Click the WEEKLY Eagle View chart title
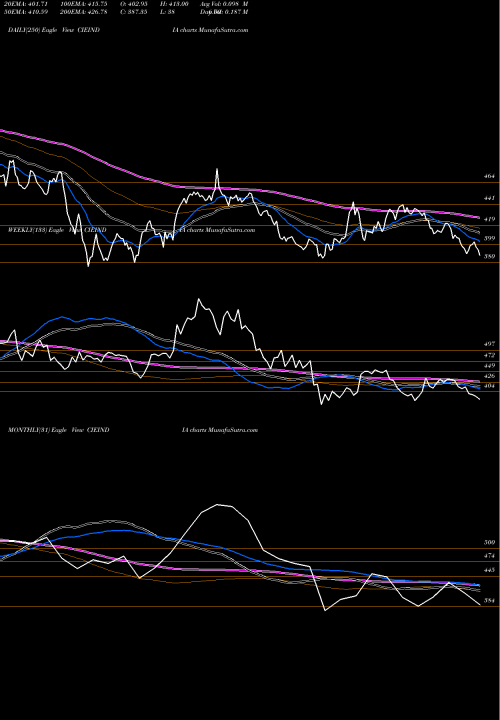Image resolution: width=500 pixels, height=720 pixels. [x=57, y=230]
